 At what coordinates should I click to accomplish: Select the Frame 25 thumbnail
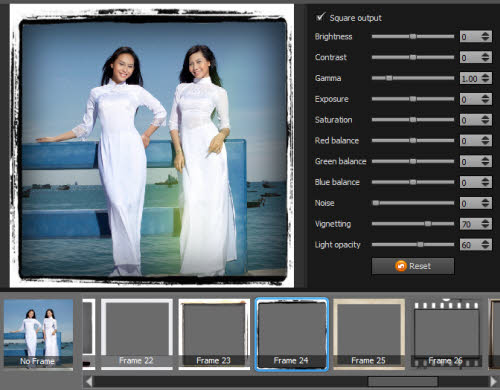click(369, 334)
